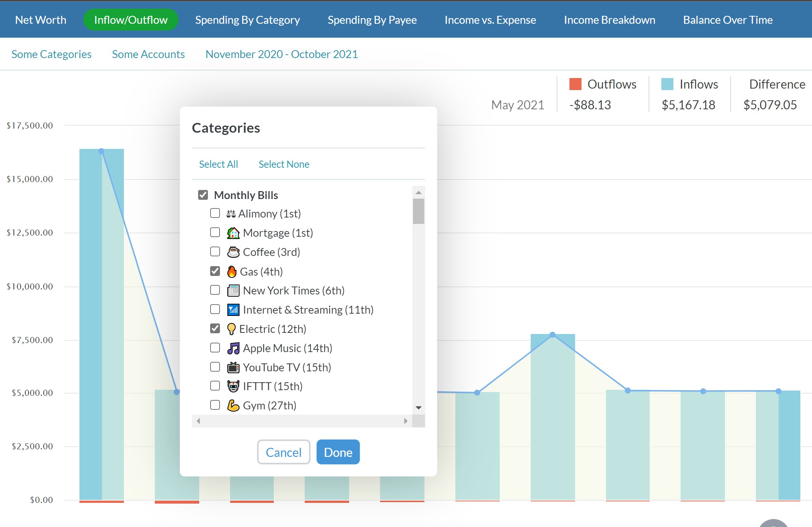Open the Income Breakdown tab
This screenshot has width=812, height=527.
[609, 20]
